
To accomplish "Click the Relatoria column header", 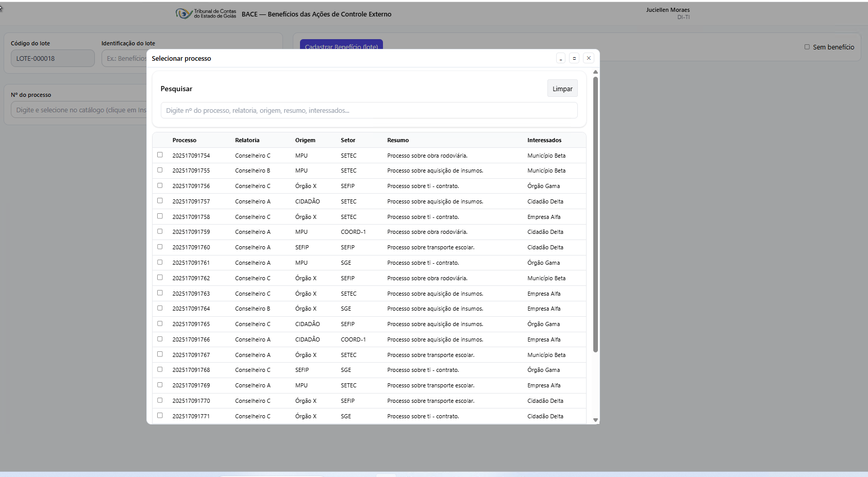I will (x=247, y=140).
